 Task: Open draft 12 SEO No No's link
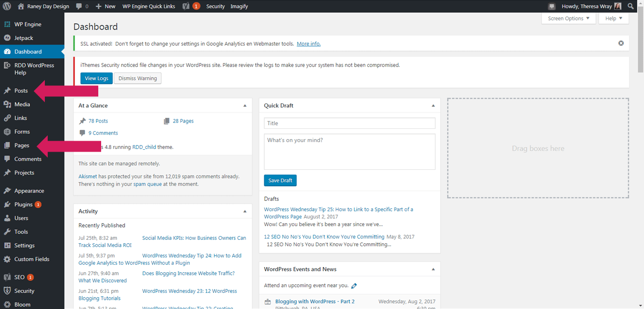[324, 237]
